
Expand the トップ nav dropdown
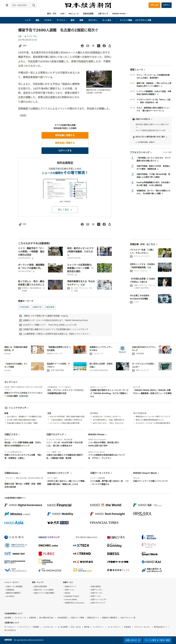29,20
